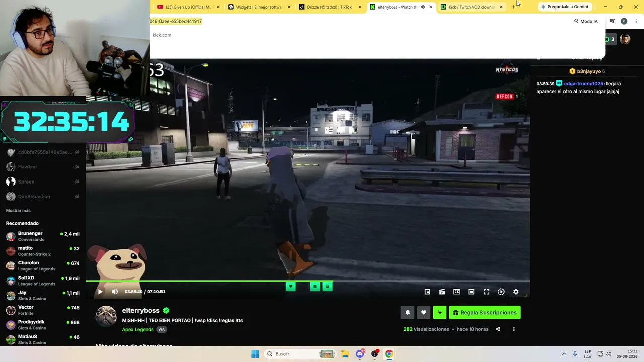Play the paused VOD
This screenshot has width=644, height=362.
click(x=100, y=292)
